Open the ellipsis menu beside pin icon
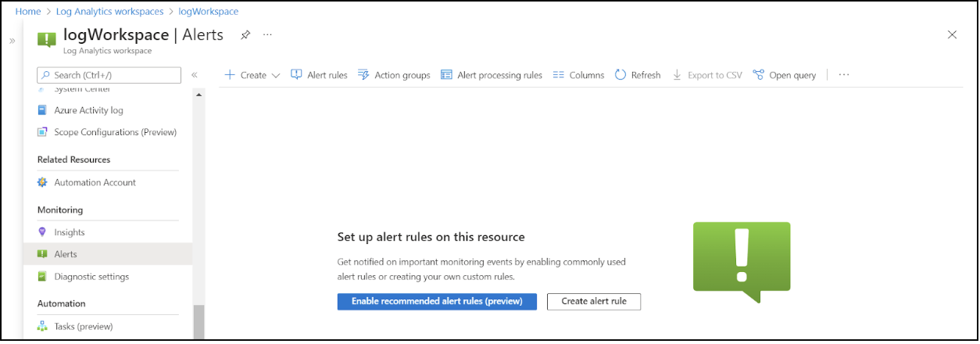This screenshot has width=980, height=344. pos(268,35)
